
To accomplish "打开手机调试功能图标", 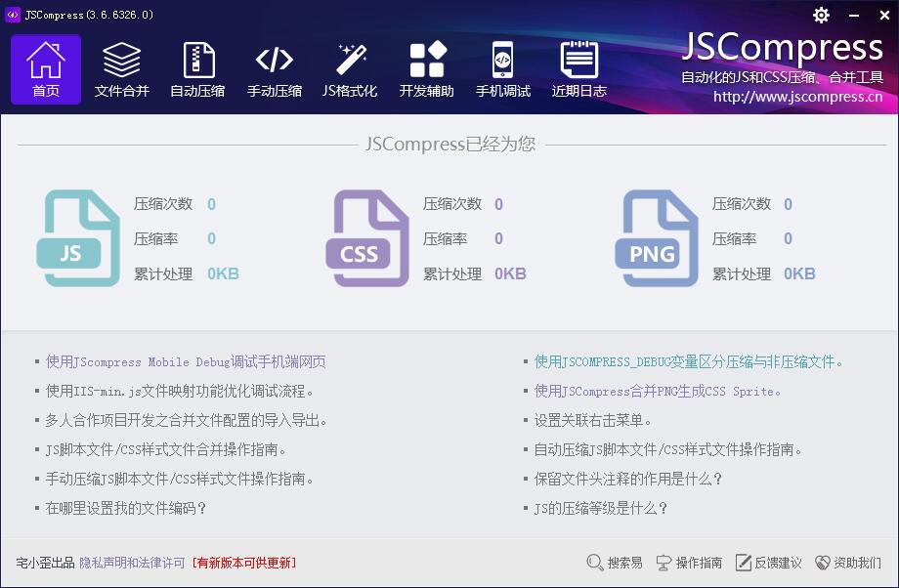I will tap(502, 66).
